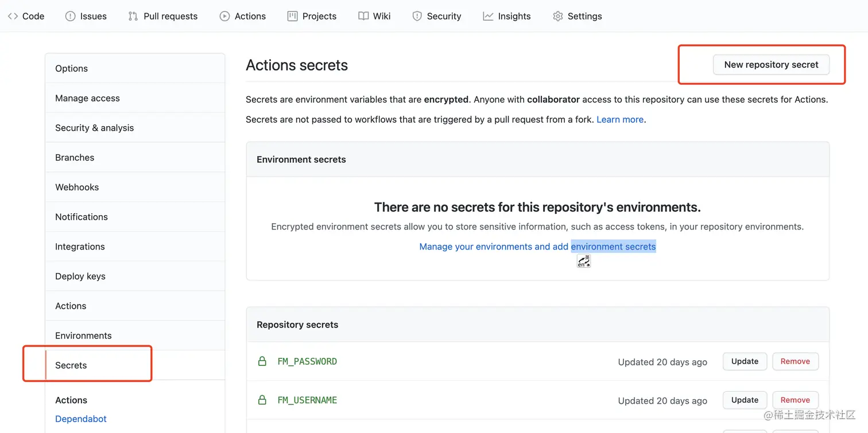Open the Security tab

pos(437,16)
